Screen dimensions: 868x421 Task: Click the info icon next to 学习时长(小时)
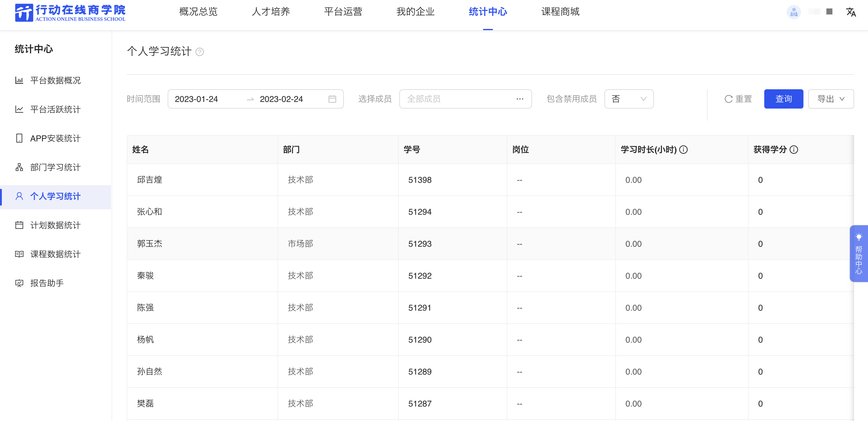[683, 150]
